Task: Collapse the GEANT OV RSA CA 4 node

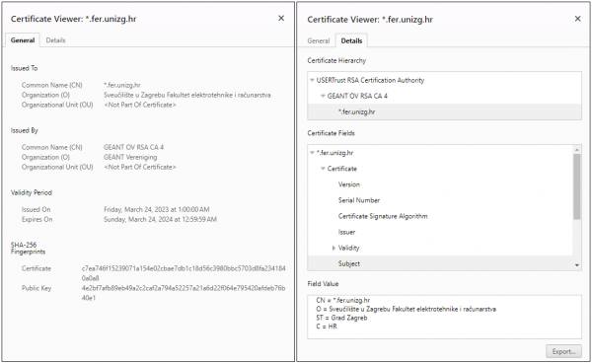Action: click(323, 96)
